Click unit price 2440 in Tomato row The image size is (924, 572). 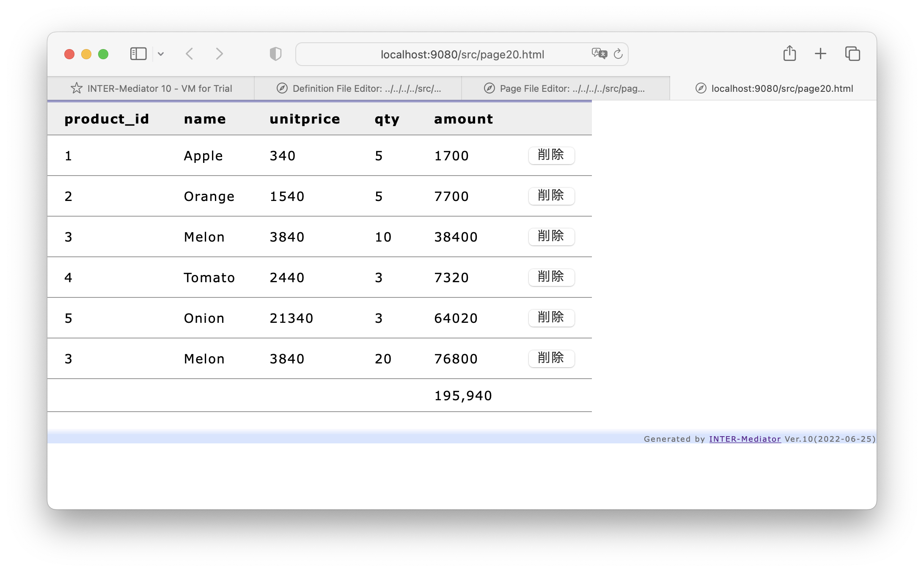(x=287, y=278)
